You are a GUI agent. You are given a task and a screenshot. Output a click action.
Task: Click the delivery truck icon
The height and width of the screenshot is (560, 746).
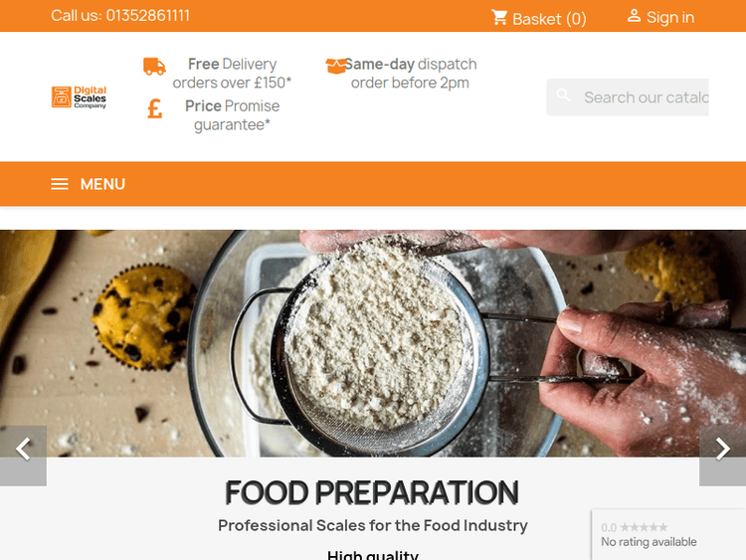coord(154,67)
